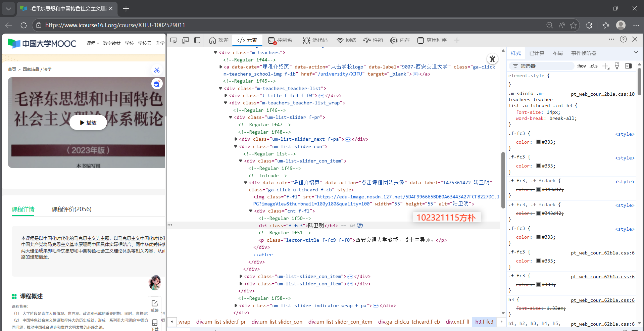Select div.cnt.f-fl in the breadcrumb bar
Viewport: 644px width, 331px height.
457,322
